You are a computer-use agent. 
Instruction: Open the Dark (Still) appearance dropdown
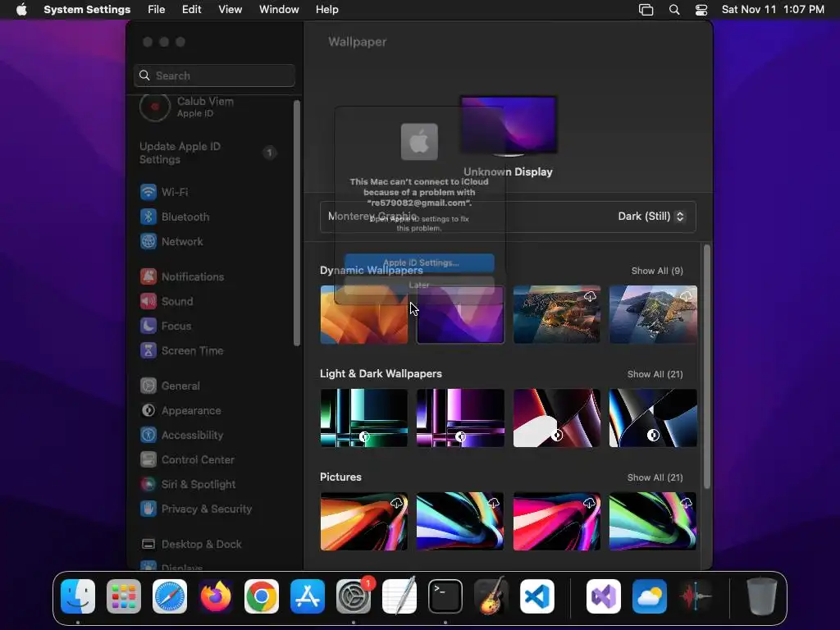[651, 217]
